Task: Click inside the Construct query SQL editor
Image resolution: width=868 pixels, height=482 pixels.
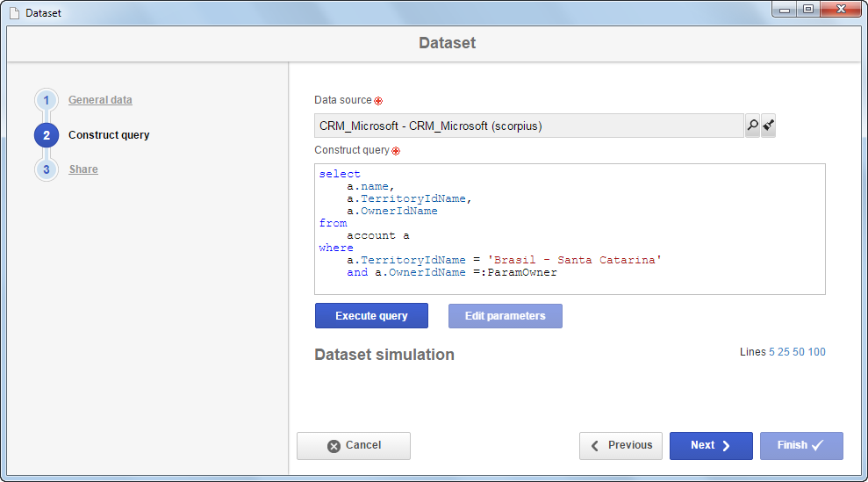Action: (570, 229)
